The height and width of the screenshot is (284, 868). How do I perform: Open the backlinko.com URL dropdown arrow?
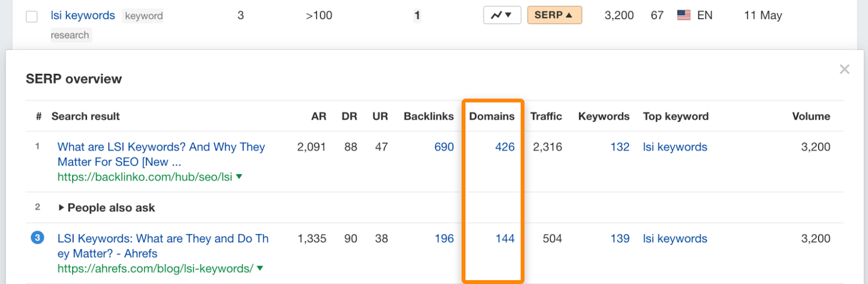pos(239,176)
